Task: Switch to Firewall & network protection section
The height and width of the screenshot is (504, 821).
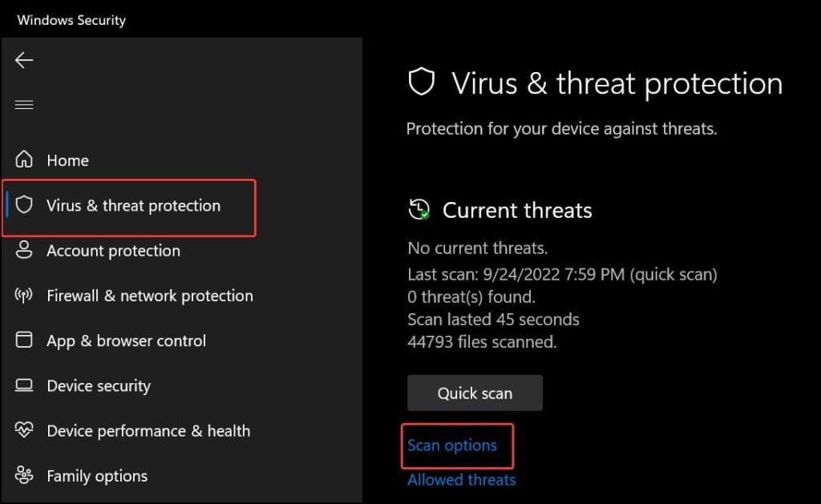Action: [x=151, y=295]
